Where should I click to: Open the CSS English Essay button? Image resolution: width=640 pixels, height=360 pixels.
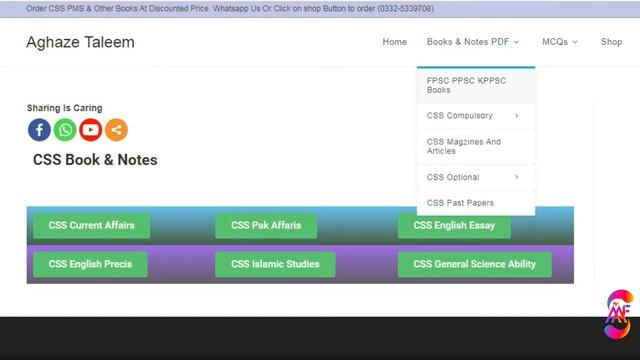point(454,226)
